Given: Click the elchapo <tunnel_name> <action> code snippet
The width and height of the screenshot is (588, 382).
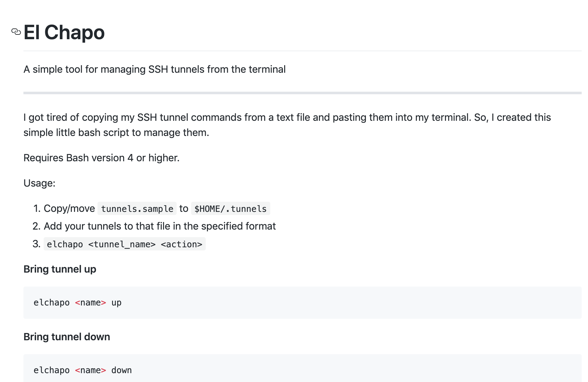Looking at the screenshot, I should [124, 244].
